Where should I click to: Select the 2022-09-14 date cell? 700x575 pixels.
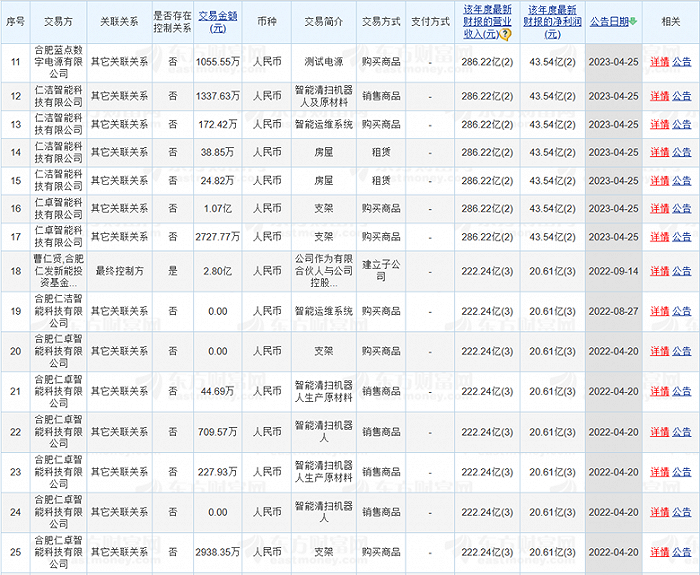pyautogui.click(x=613, y=271)
